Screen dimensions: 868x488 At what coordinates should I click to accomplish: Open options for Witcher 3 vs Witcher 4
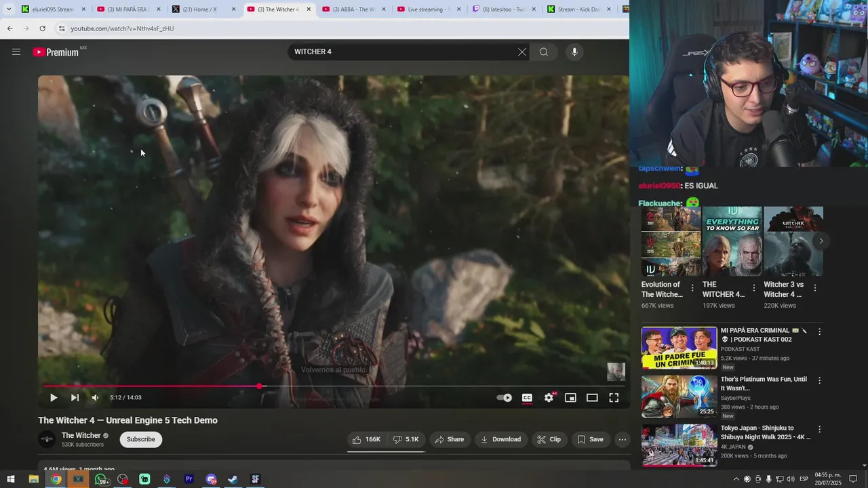814,288
